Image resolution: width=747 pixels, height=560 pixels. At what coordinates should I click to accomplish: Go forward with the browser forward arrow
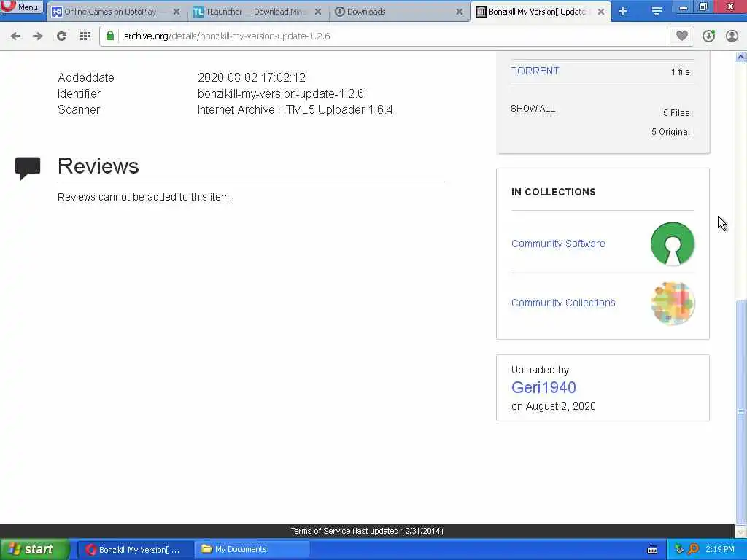pos(38,36)
